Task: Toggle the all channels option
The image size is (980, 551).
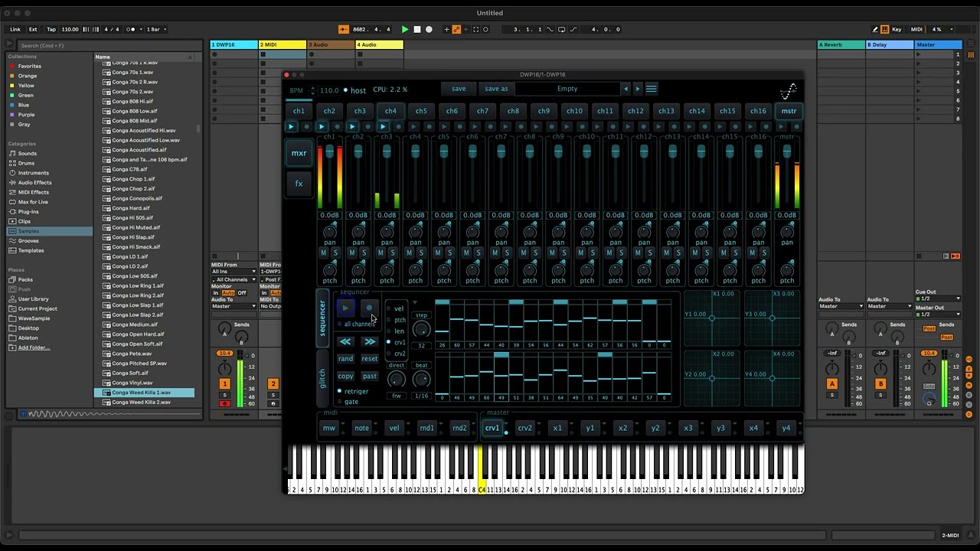Action: (x=340, y=324)
